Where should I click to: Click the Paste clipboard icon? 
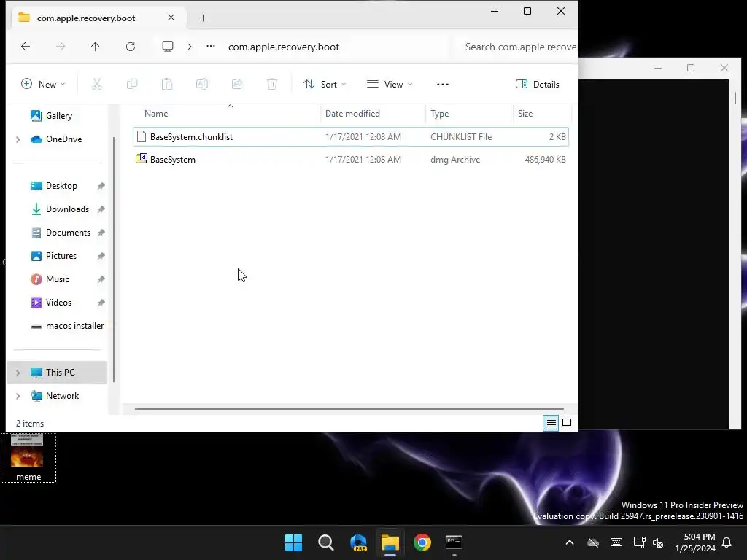(x=167, y=85)
